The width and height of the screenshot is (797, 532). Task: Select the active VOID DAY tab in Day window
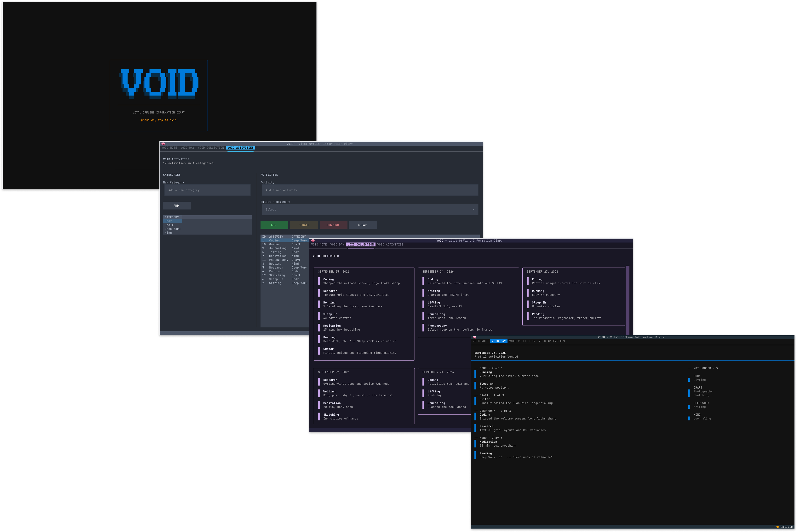click(499, 341)
